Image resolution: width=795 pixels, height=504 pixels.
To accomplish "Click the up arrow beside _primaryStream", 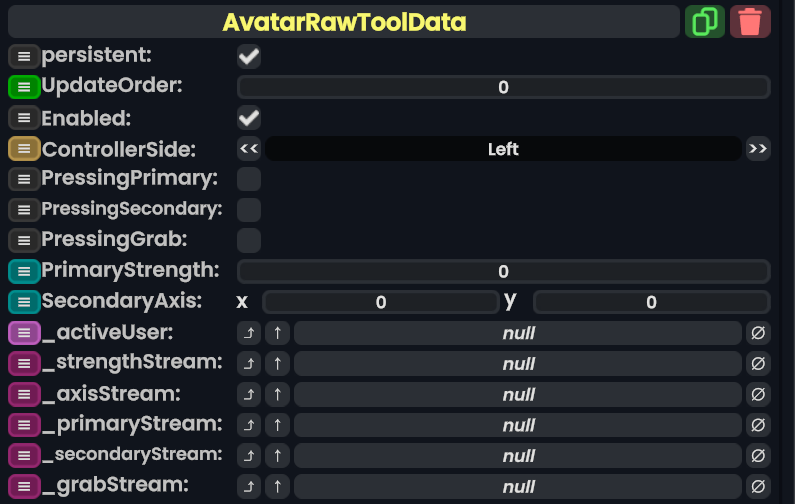I will [280, 425].
